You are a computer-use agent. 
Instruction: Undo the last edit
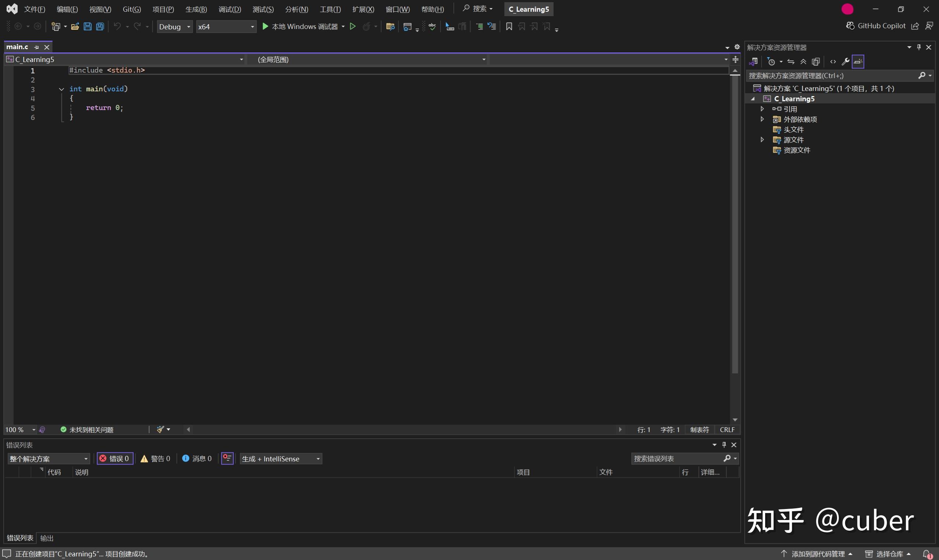[117, 26]
